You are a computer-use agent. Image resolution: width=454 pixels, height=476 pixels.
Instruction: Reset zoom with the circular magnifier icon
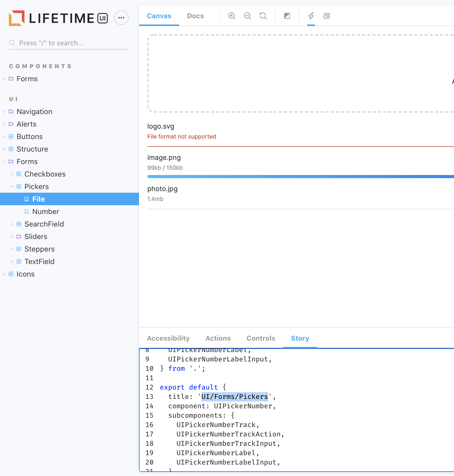(x=263, y=16)
